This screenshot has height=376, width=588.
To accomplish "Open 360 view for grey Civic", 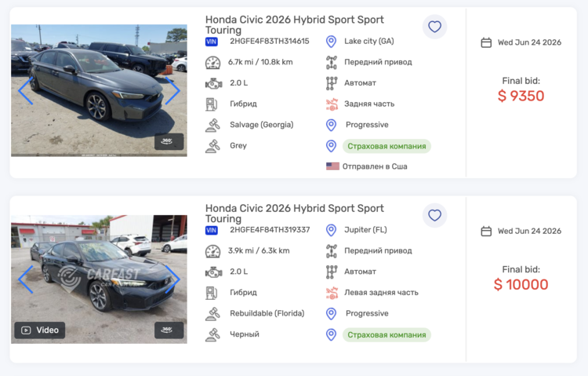I will click(169, 141).
